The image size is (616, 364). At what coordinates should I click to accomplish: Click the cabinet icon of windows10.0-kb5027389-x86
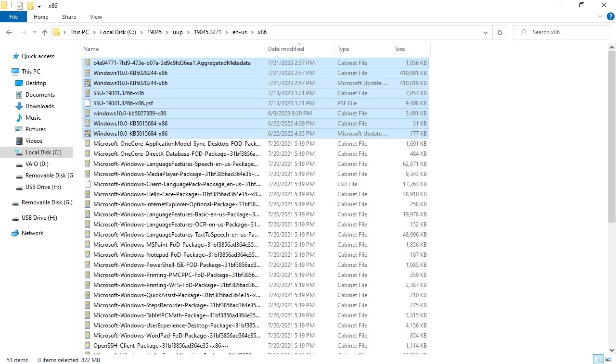(x=87, y=113)
